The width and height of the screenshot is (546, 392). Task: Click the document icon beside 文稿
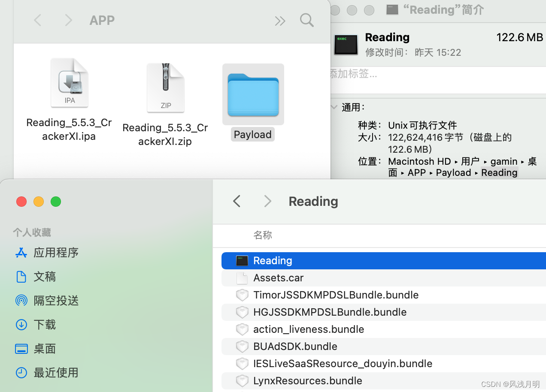click(21, 277)
